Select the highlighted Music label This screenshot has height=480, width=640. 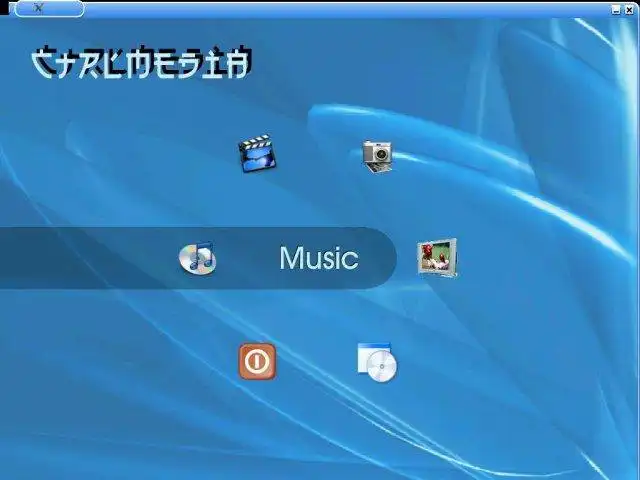[319, 258]
